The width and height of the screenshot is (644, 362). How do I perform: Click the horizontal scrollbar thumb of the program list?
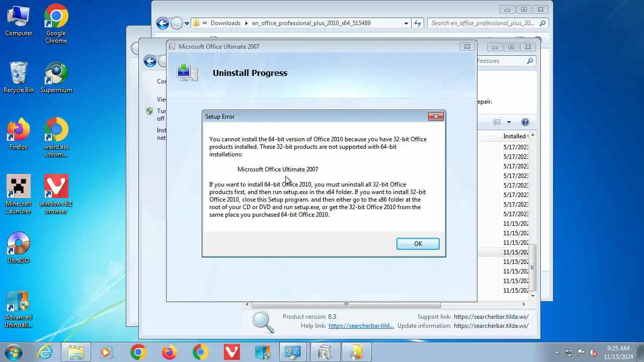pos(346,304)
